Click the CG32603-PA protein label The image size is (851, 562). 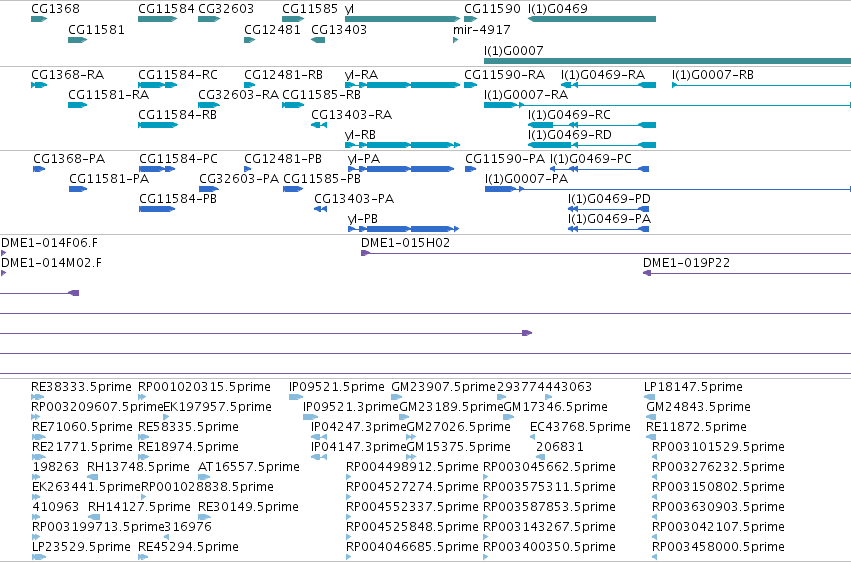(239, 179)
